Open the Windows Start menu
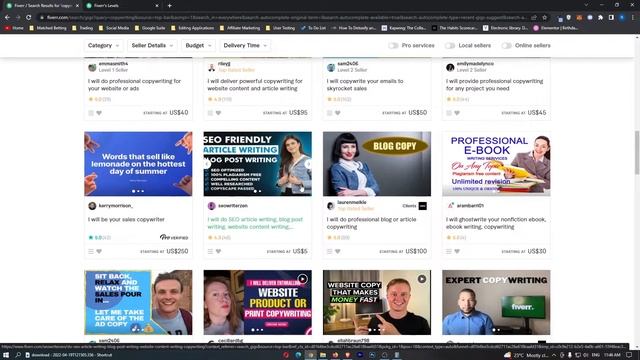Viewport: 640px width, 360px height. (6, 355)
